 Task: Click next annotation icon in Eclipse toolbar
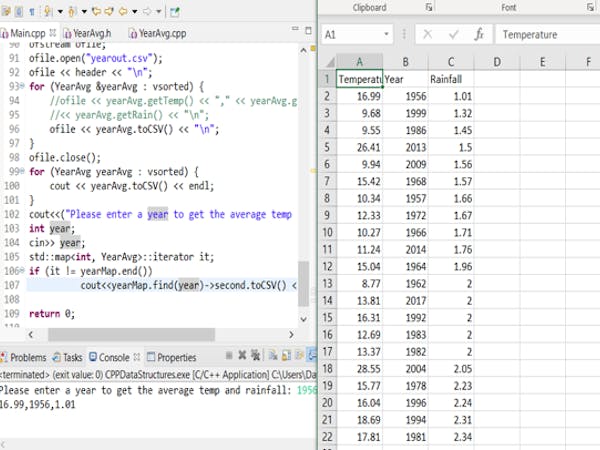47,11
